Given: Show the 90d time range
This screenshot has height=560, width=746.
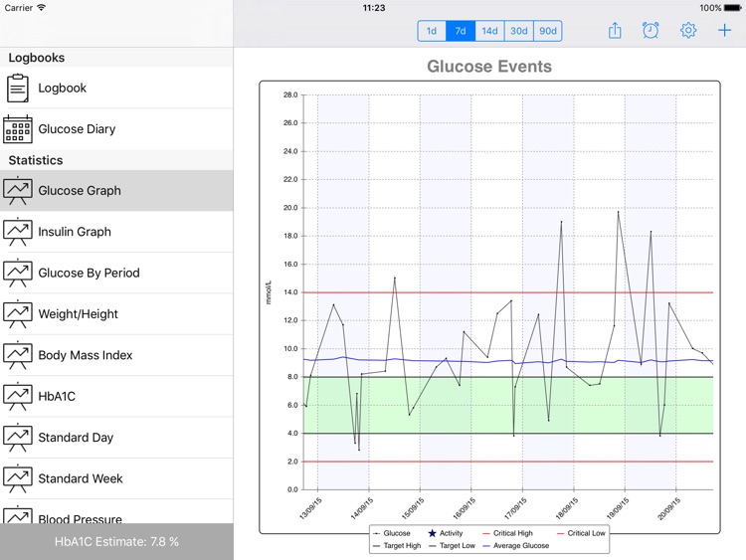Looking at the screenshot, I should pos(548,31).
